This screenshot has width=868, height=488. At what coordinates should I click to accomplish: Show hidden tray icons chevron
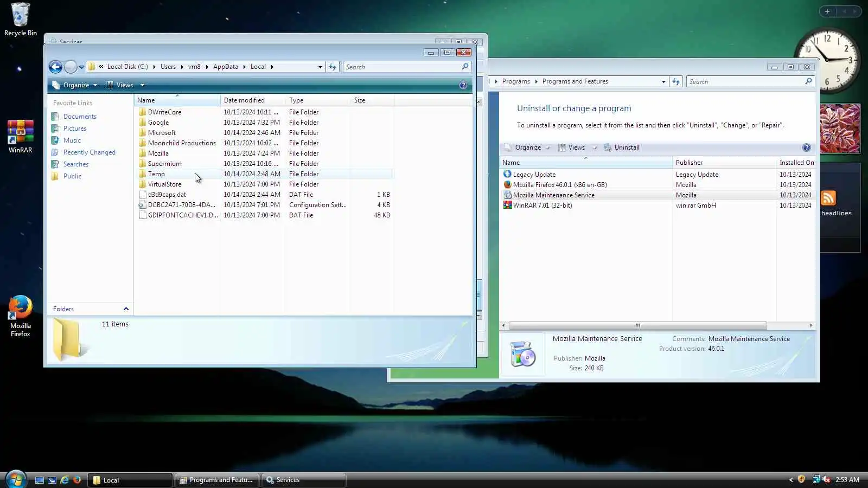click(790, 479)
